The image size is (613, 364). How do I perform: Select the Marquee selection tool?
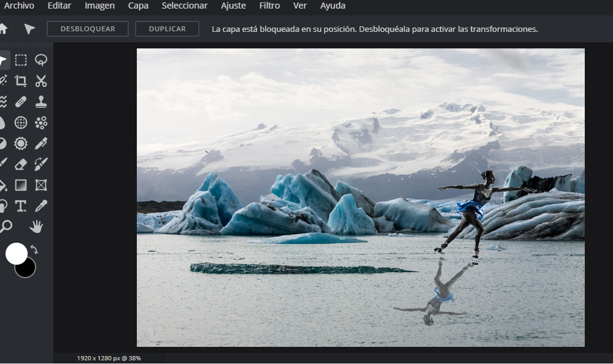pos(21,60)
